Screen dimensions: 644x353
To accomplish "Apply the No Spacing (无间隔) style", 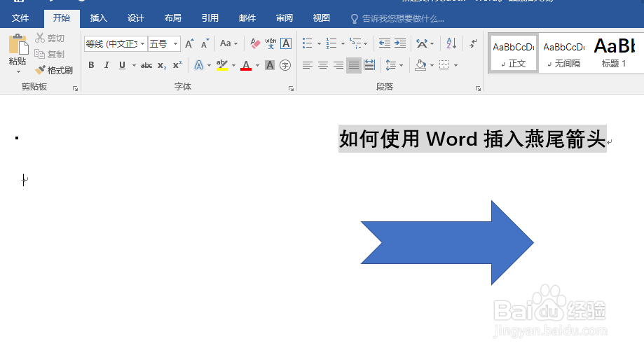I will point(564,53).
